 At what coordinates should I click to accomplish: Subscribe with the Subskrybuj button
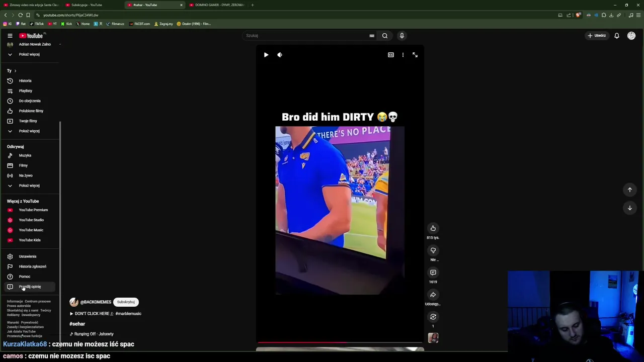[126, 302]
